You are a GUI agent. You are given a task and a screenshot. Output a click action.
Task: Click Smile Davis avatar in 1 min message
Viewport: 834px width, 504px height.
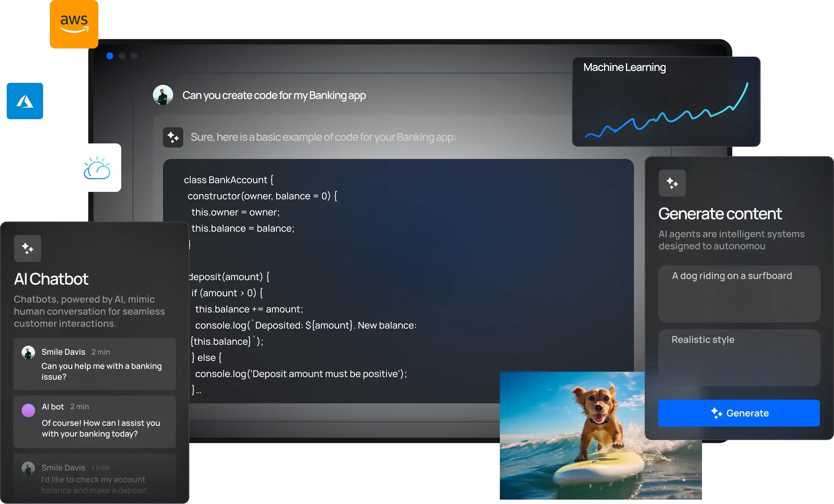tap(28, 468)
